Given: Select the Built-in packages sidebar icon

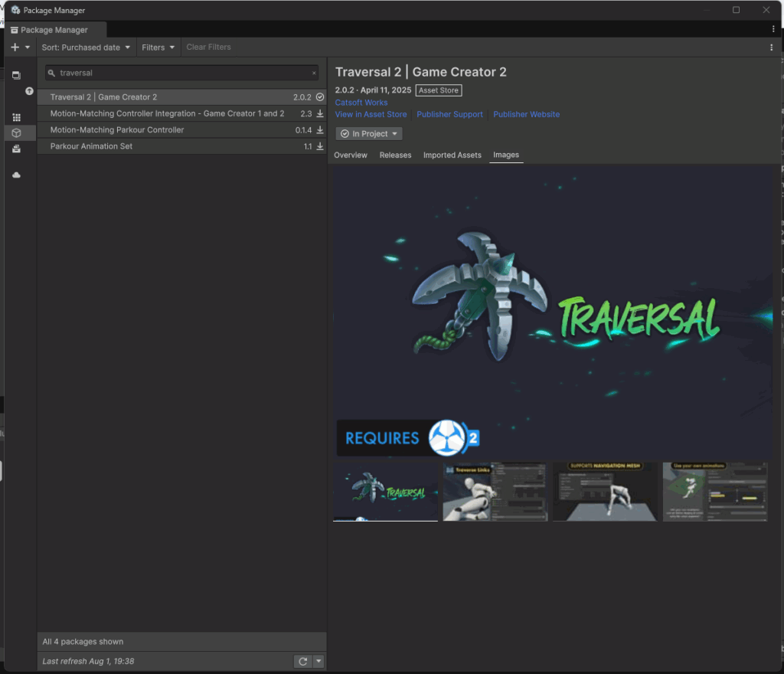Looking at the screenshot, I should point(17,149).
